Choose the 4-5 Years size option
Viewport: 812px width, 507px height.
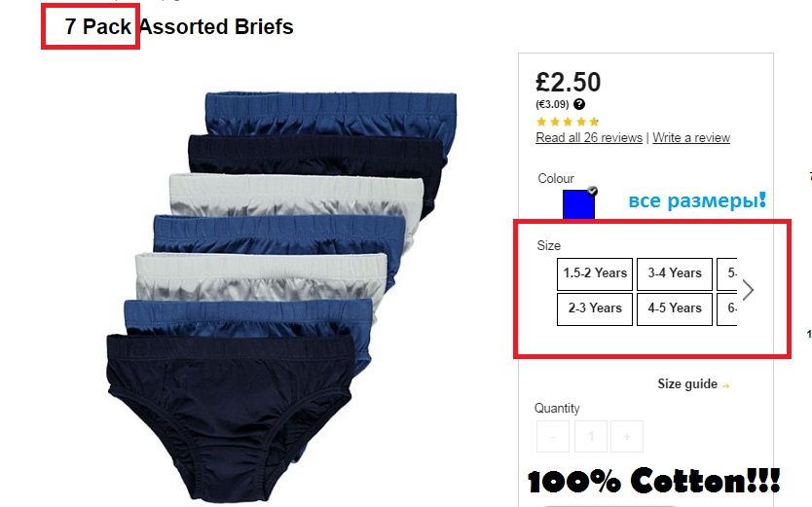tap(675, 309)
